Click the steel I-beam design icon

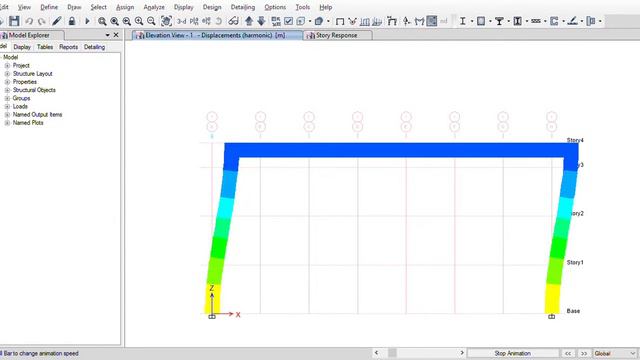462,21
